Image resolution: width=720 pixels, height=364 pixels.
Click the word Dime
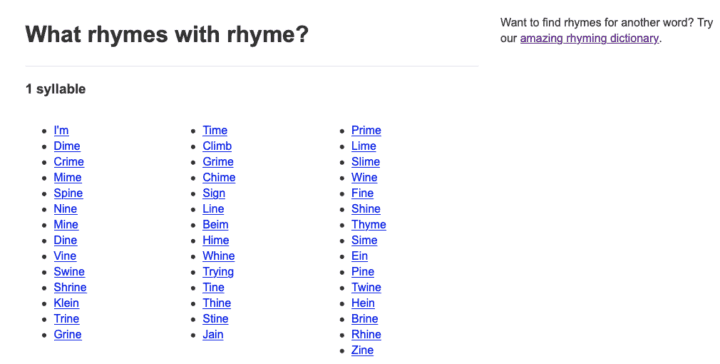pyautogui.click(x=67, y=146)
